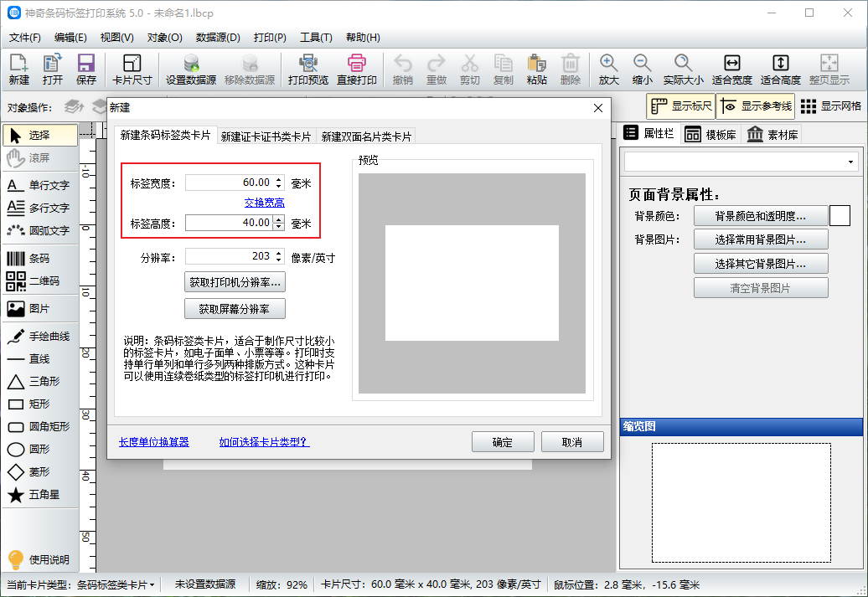Select the 五角星 star shape tool
This screenshot has height=597, width=868.
pyautogui.click(x=39, y=495)
